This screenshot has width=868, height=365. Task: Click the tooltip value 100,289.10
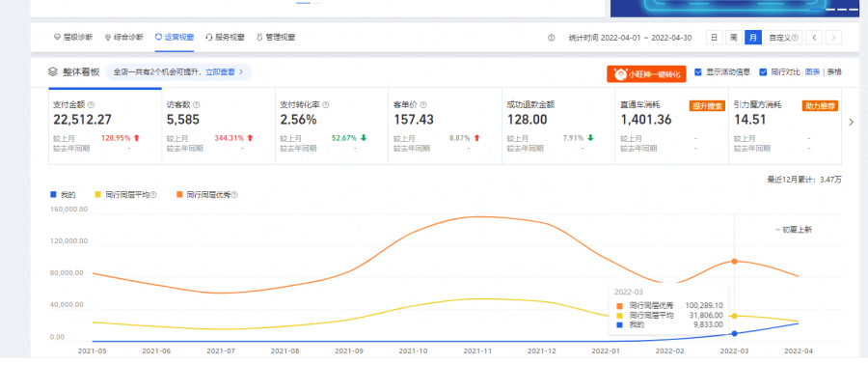(704, 305)
